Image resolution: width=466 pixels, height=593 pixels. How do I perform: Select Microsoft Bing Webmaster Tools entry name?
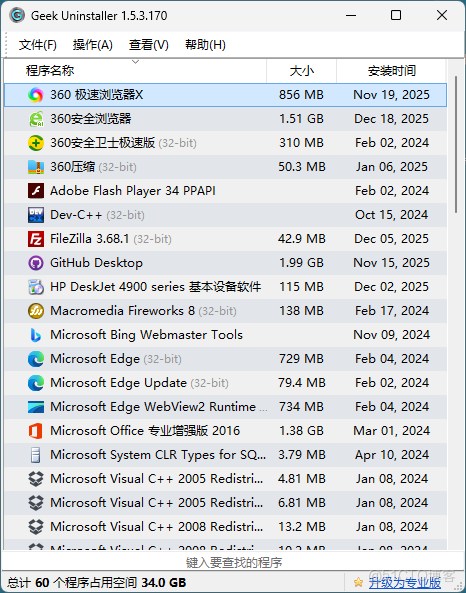146,335
